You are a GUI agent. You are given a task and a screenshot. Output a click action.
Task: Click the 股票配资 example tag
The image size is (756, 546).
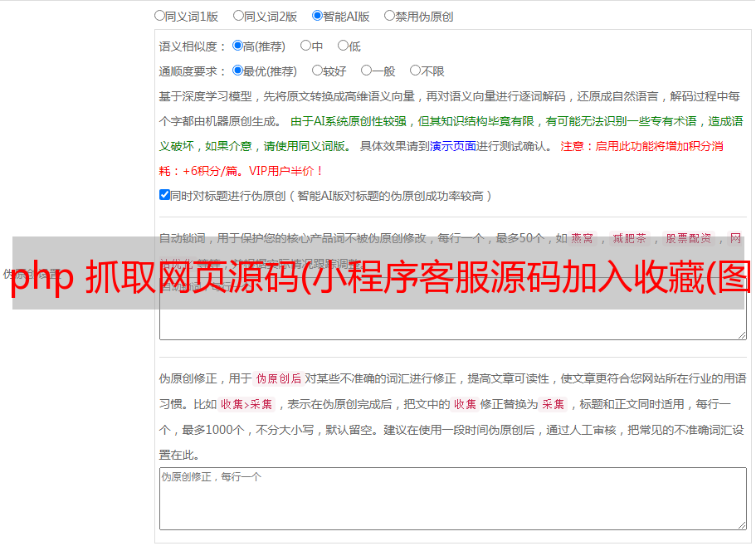[689, 238]
